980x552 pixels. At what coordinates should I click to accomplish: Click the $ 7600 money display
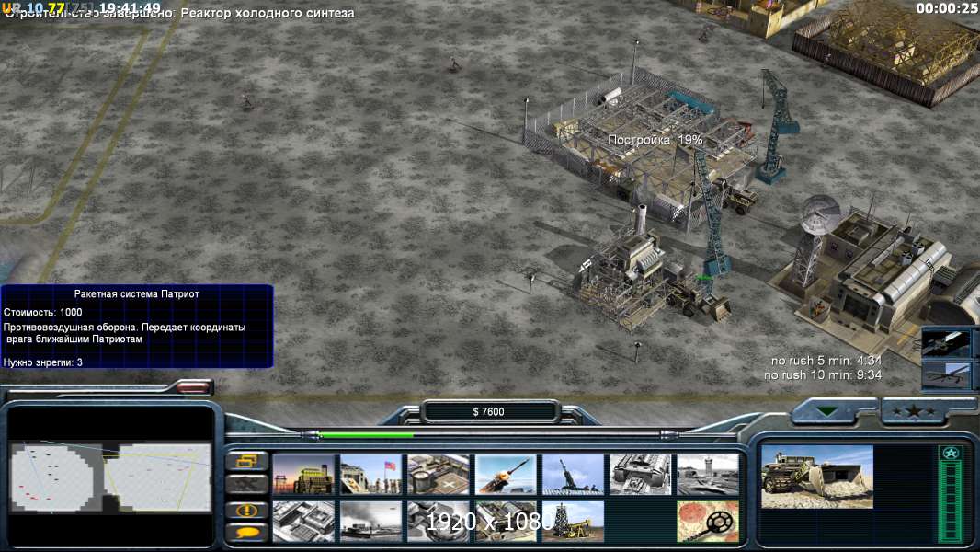point(489,411)
